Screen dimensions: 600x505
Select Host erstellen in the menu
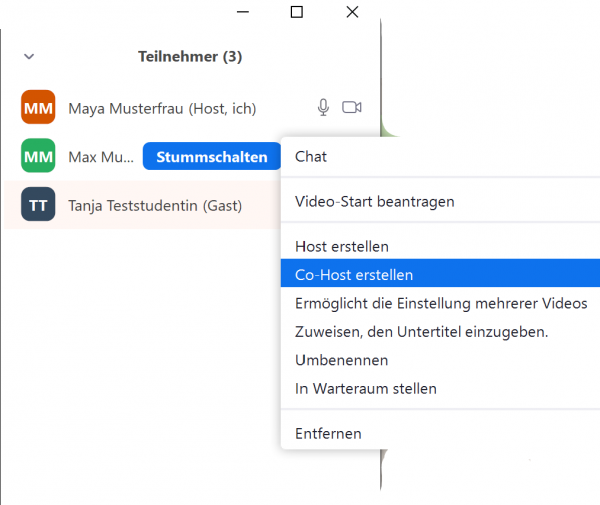[x=342, y=246]
